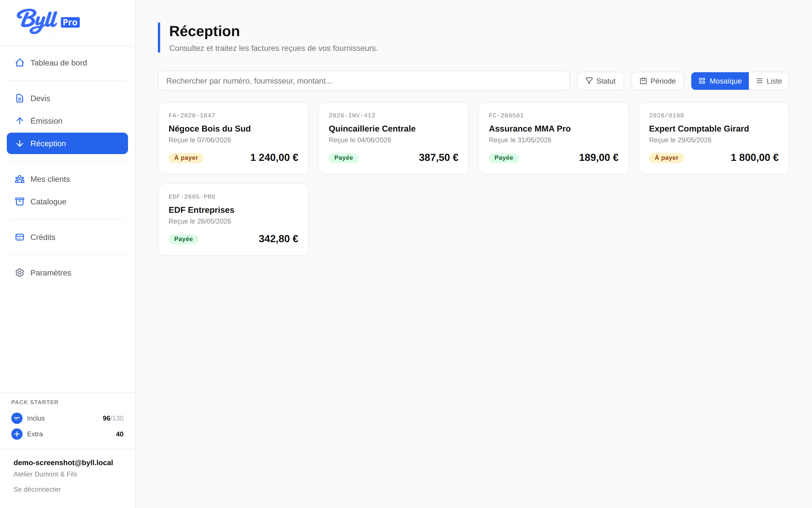The width and height of the screenshot is (812, 508).
Task: Click invoice number 2026/0198
Action: [666, 116]
